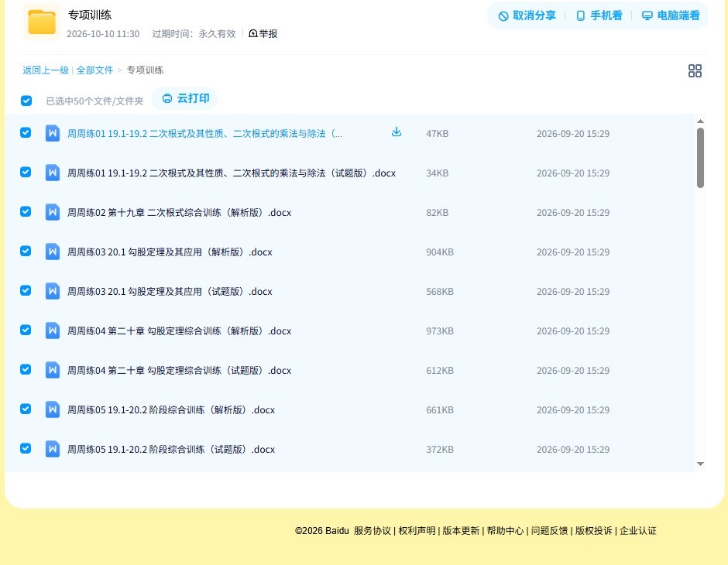Click Word icon of 周周练05 试题版 file

(52, 449)
